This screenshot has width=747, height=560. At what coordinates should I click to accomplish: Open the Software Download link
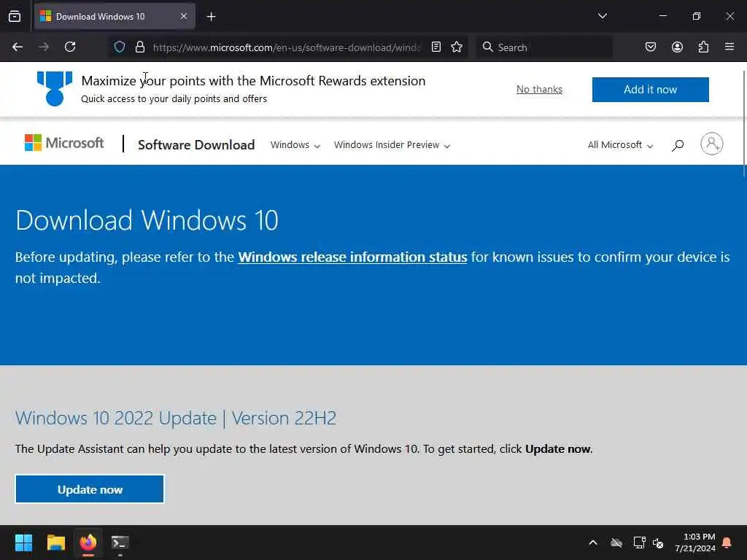196,145
